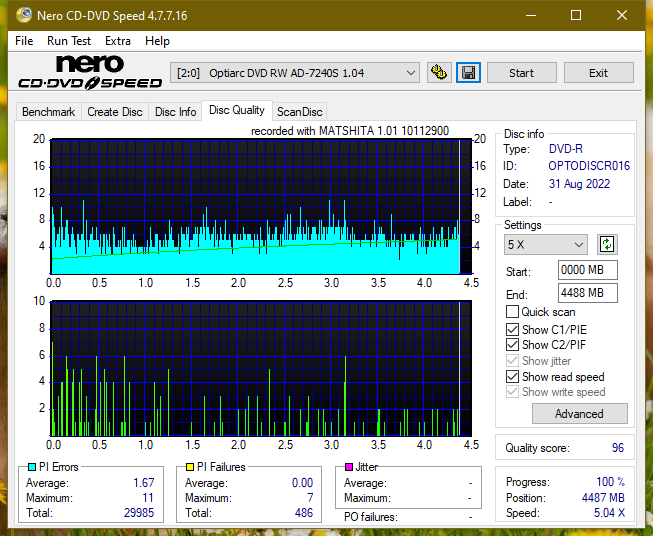Viewport: 653px width, 536px height.
Task: Click the yellow PI Failures color swatch
Action: (x=190, y=467)
